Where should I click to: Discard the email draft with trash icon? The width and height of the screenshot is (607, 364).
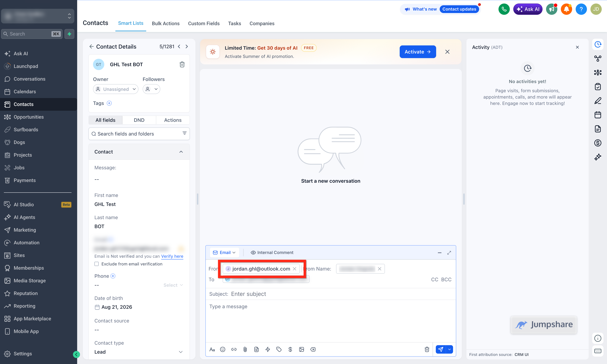click(427, 349)
